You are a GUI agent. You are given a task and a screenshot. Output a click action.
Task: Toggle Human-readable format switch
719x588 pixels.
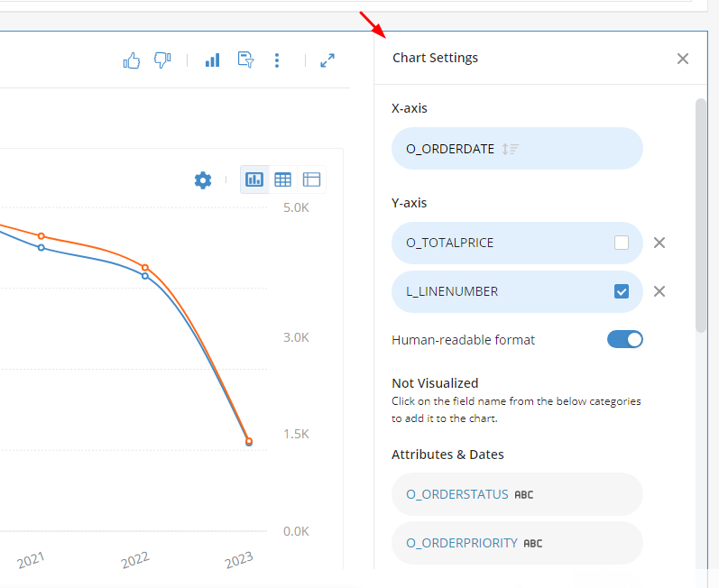click(x=625, y=340)
